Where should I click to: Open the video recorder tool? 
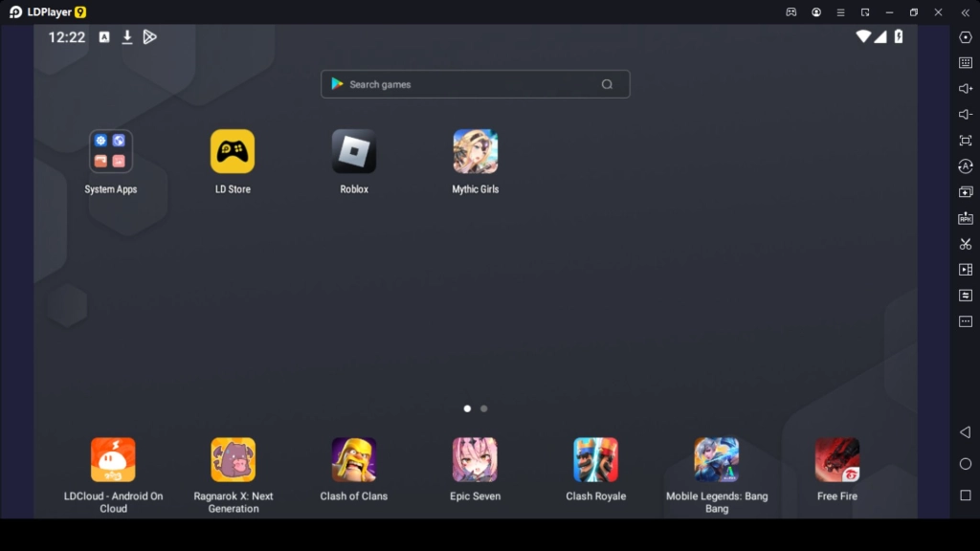965,269
